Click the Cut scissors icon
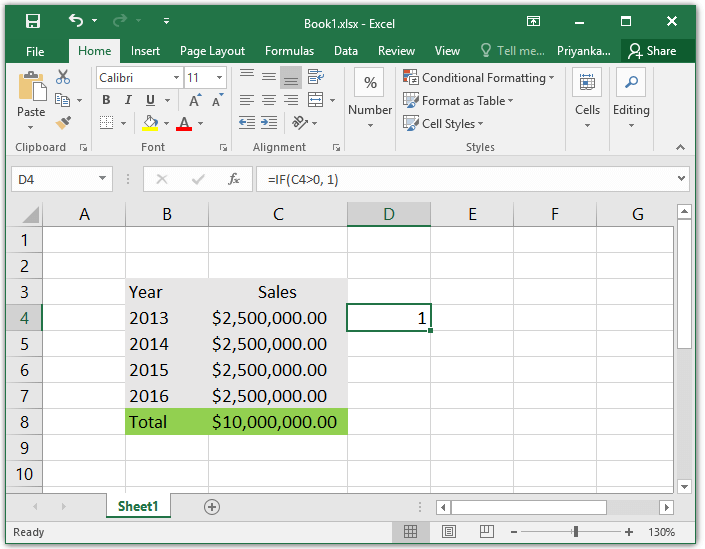The image size is (705, 549). 63,77
